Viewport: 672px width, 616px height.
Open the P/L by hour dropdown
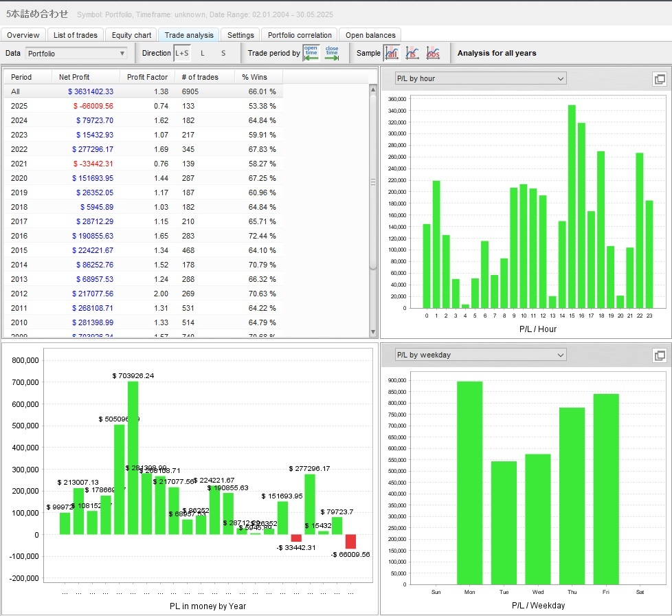[480, 78]
